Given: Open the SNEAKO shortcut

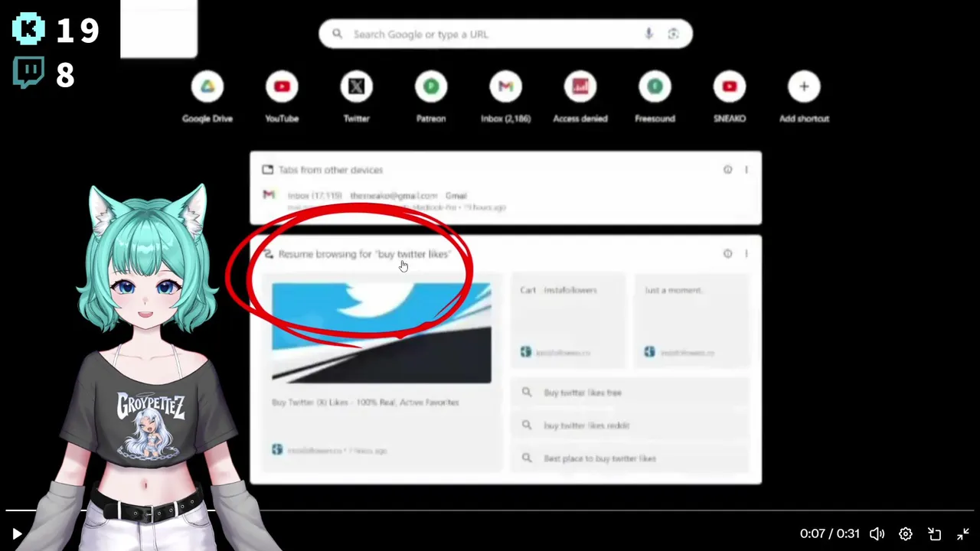Looking at the screenshot, I should point(730,97).
